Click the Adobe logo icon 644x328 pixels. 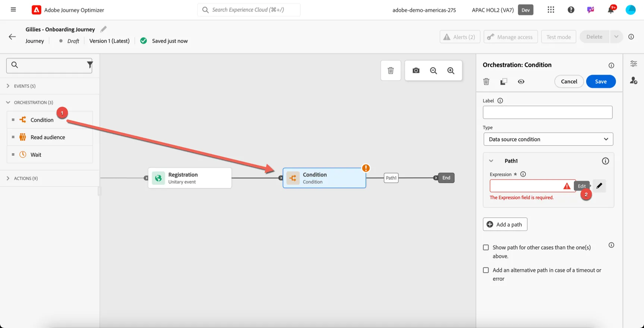click(36, 10)
